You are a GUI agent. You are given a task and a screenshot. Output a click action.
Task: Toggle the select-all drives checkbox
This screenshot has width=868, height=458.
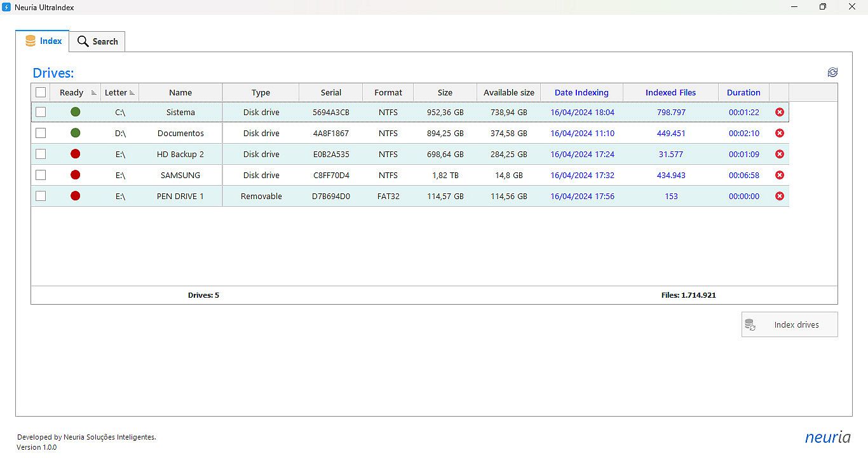(x=41, y=92)
